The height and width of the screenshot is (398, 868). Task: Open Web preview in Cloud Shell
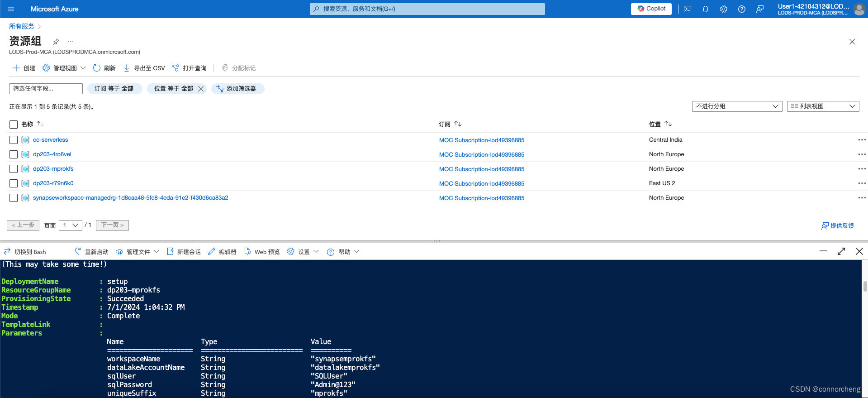262,252
